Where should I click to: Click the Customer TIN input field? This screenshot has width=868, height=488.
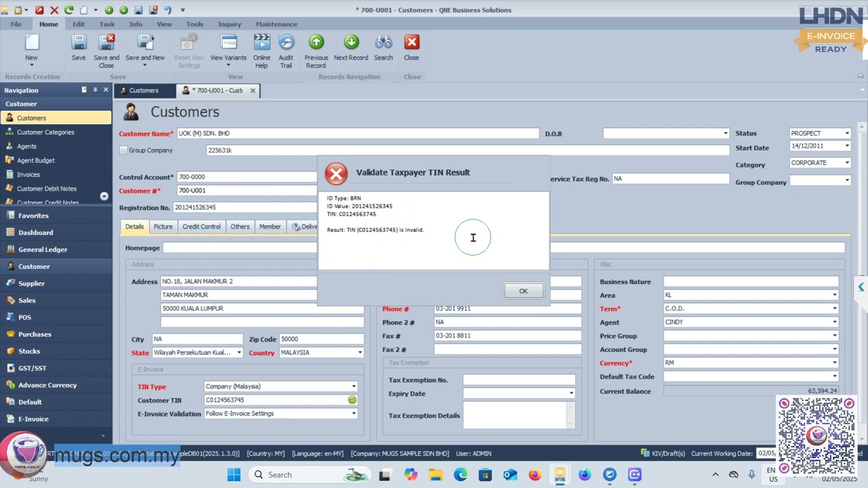coord(276,400)
